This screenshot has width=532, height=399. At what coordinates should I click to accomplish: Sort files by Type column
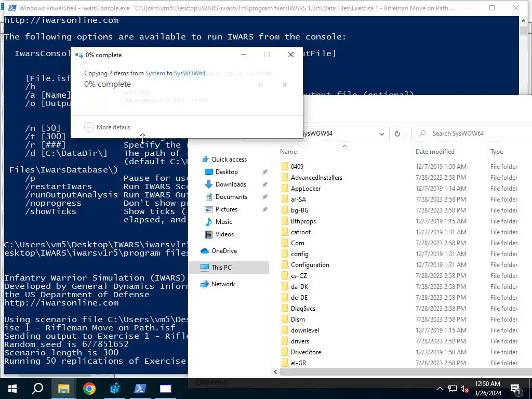[x=497, y=152]
